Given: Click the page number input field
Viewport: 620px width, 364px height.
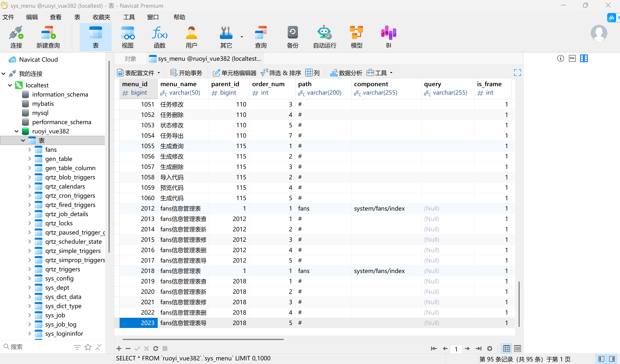Looking at the screenshot, I should coord(456,349).
